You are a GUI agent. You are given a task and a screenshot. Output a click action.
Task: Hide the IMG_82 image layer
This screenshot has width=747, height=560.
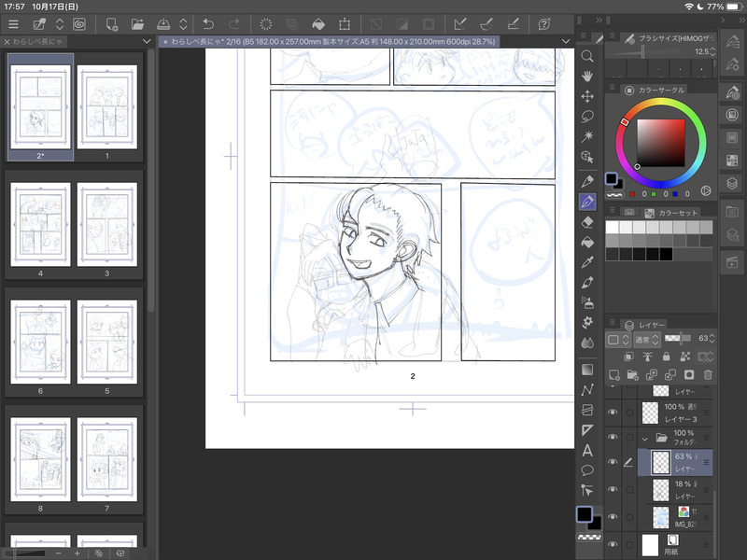pos(613,517)
